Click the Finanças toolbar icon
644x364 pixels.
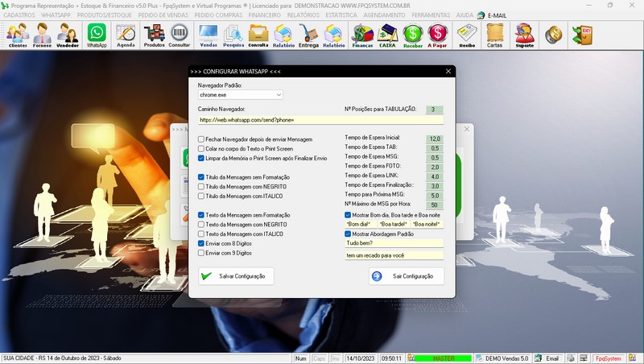(x=362, y=34)
